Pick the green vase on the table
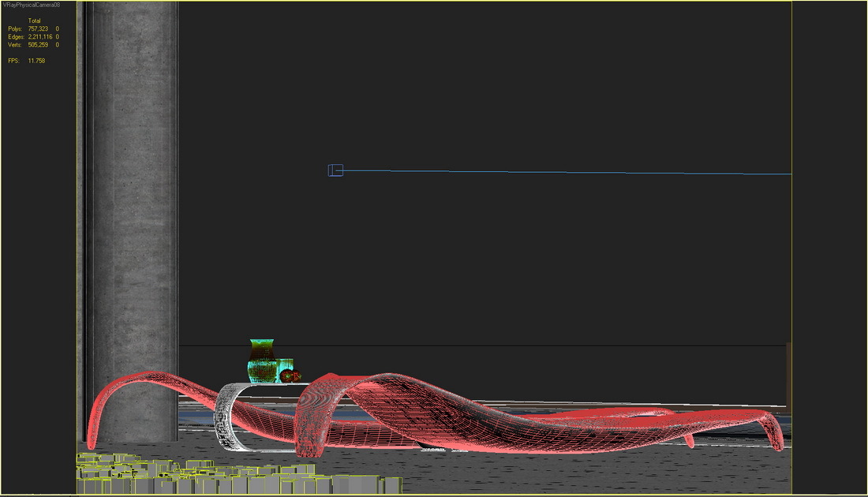 click(262, 361)
